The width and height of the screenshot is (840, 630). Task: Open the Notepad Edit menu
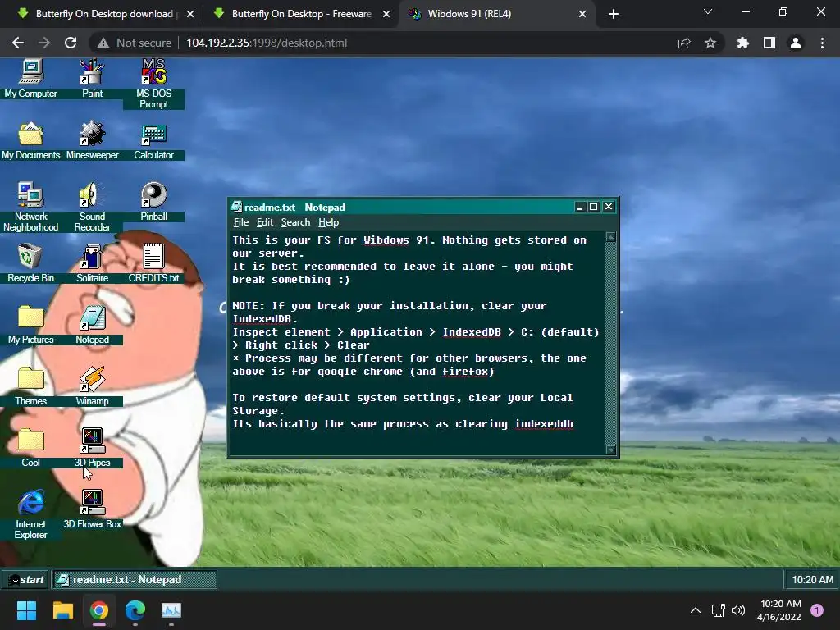pyautogui.click(x=265, y=222)
